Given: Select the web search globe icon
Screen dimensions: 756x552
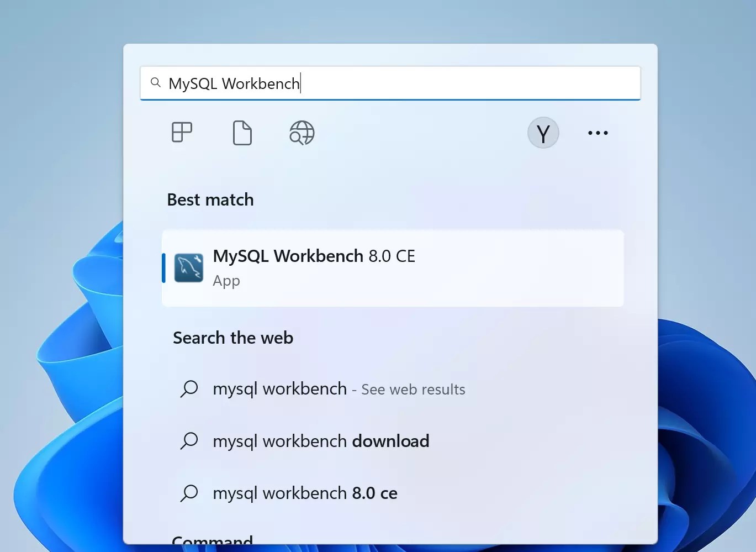Looking at the screenshot, I should pyautogui.click(x=301, y=133).
